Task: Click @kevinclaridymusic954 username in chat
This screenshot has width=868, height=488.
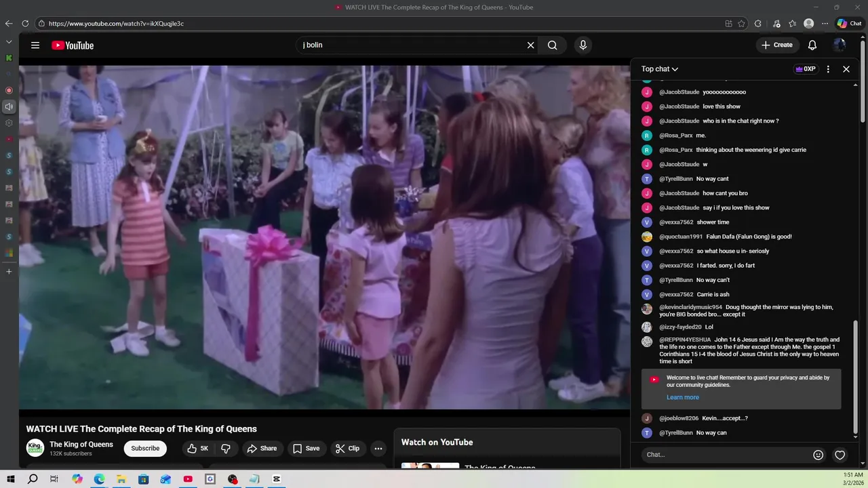Action: (x=690, y=307)
